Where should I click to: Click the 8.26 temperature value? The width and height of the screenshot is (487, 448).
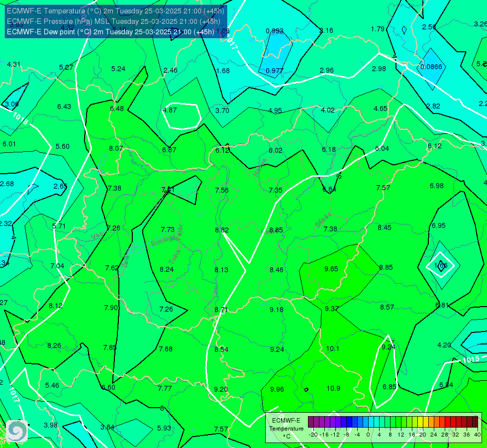click(54, 346)
